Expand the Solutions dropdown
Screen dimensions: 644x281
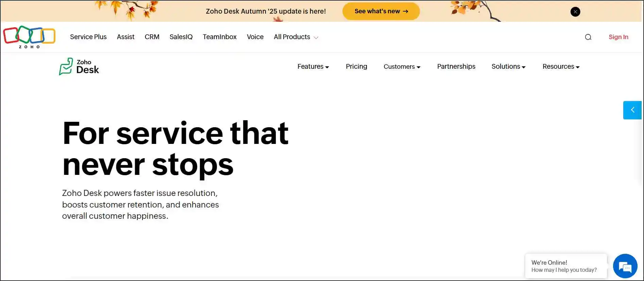pos(509,66)
